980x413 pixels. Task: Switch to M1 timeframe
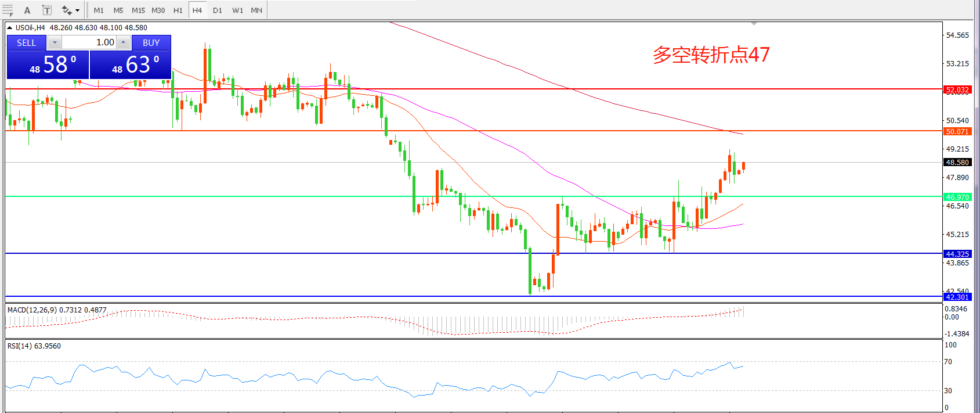tap(99, 10)
